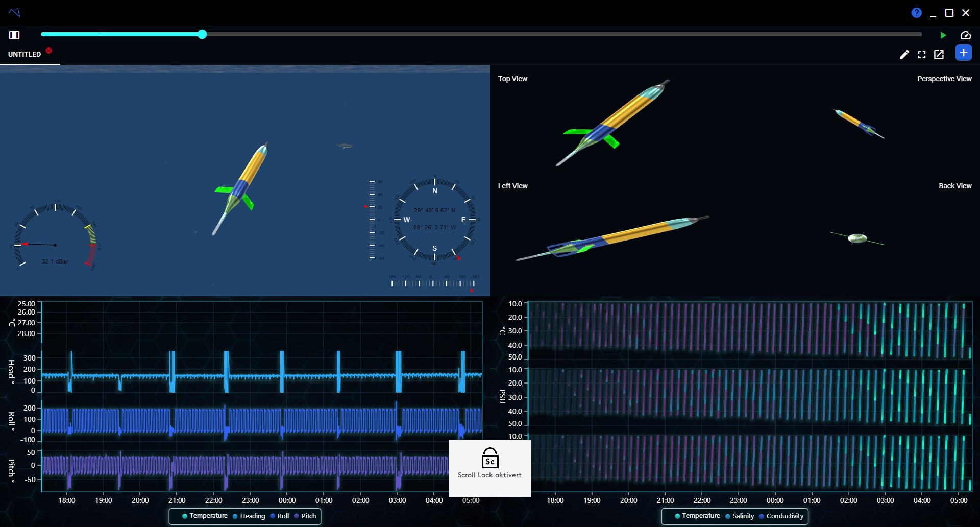Screen dimensions: 980x527
Task: Enter fullscreen with the expand icon
Action: [x=921, y=55]
